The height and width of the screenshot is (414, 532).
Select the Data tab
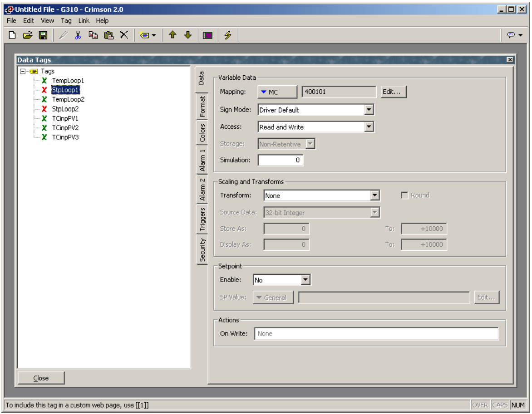pyautogui.click(x=201, y=78)
